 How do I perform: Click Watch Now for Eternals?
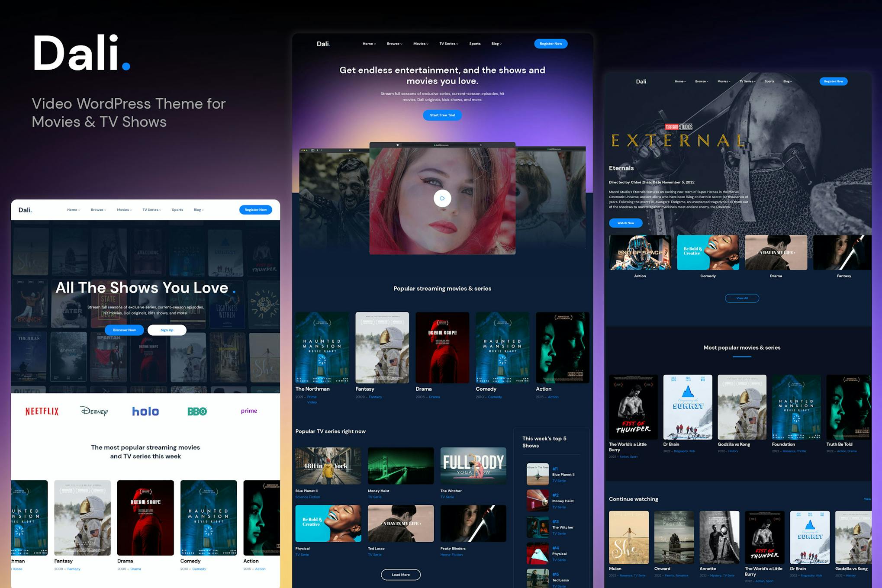point(625,223)
